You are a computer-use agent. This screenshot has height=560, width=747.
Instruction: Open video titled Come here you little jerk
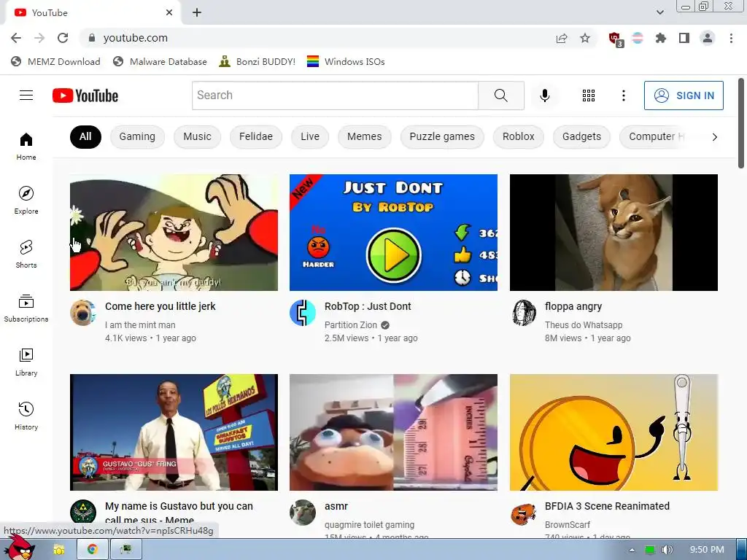pyautogui.click(x=160, y=307)
